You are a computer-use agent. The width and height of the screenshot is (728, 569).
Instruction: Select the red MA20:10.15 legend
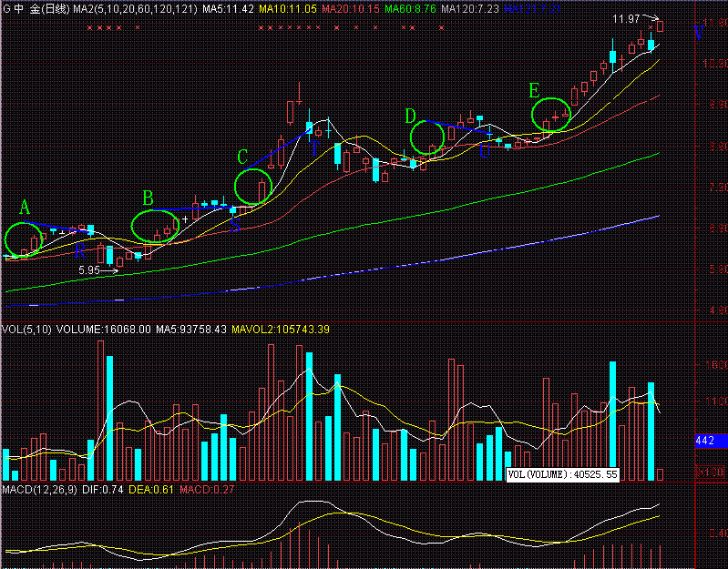353,8
